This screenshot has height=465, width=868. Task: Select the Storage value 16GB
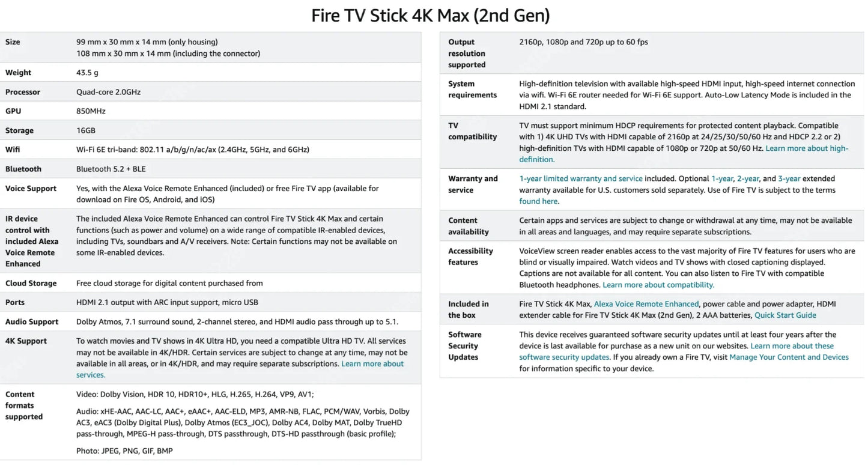[x=86, y=130]
